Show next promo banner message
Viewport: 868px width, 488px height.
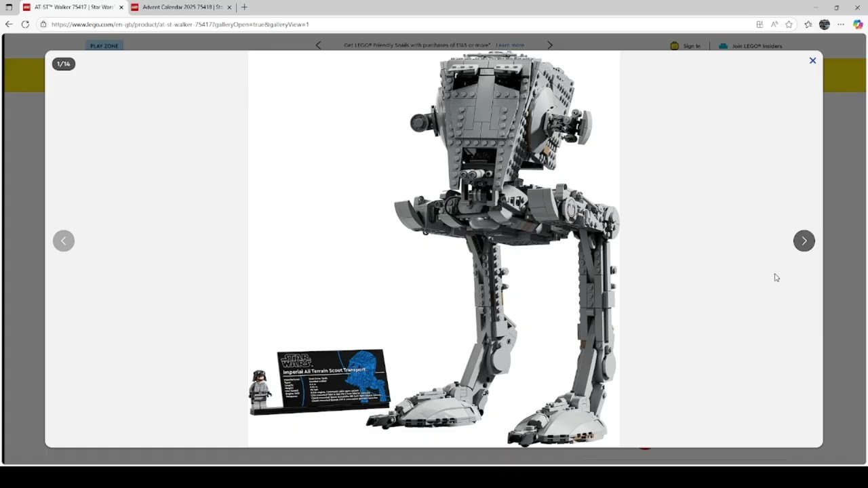click(550, 45)
